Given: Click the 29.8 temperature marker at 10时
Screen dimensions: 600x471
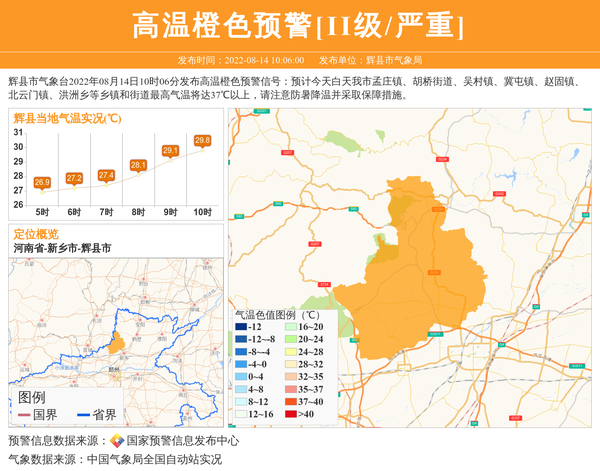Looking at the screenshot, I should tap(202, 141).
